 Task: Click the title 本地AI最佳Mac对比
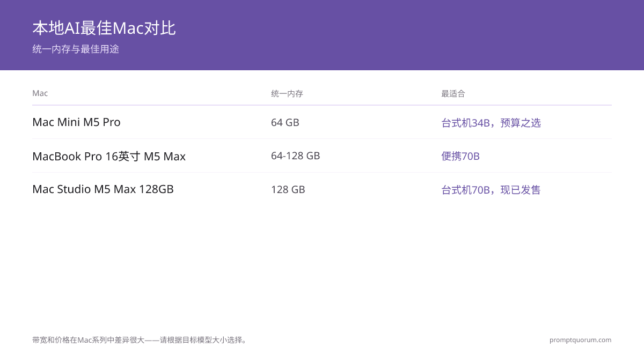tap(104, 28)
